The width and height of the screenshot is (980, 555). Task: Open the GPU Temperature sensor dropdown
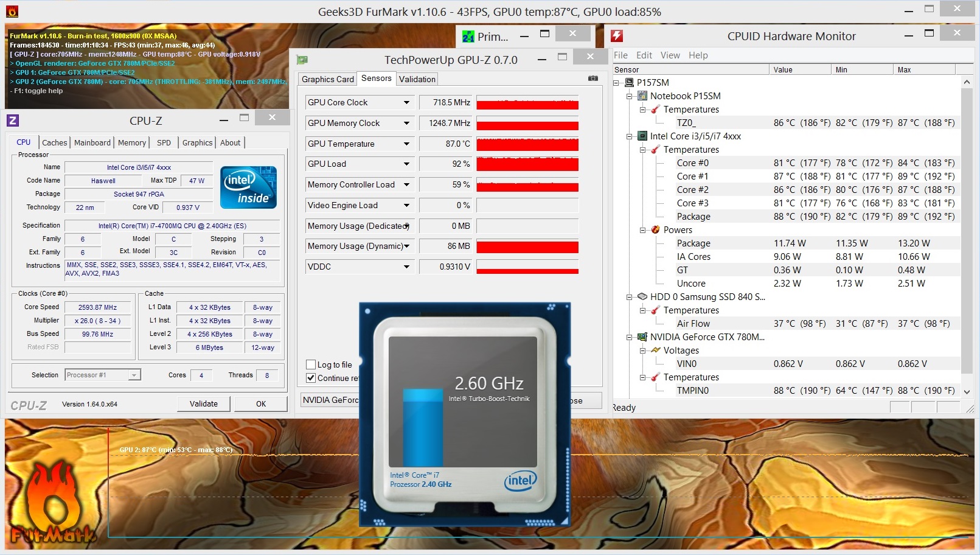[x=406, y=144]
